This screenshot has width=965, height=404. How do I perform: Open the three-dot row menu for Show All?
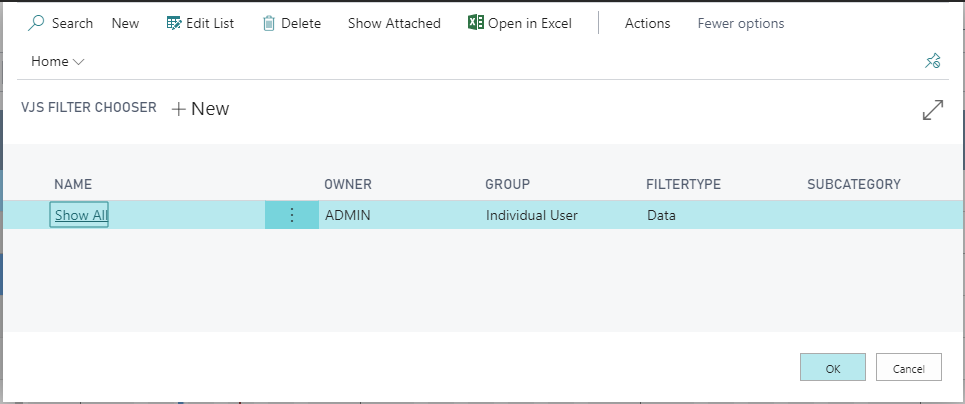[292, 215]
